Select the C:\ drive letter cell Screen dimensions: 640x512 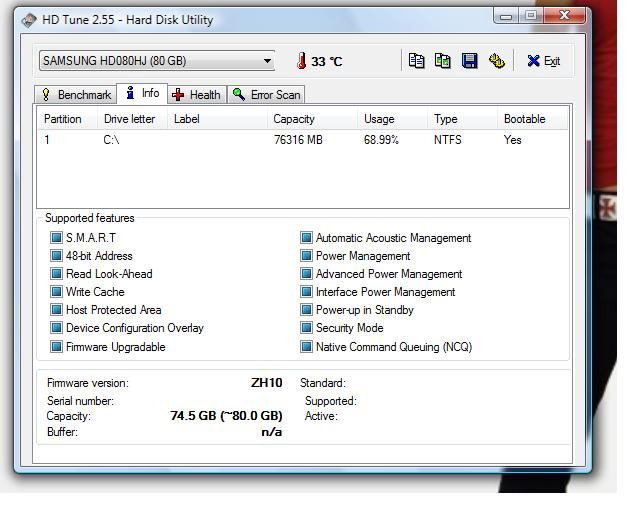pyautogui.click(x=111, y=140)
